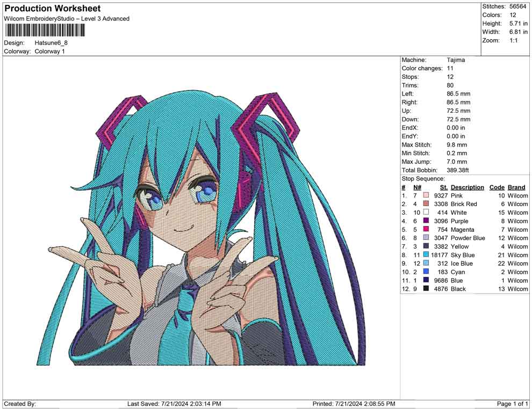Screen dimensions: 532x409
Task: Select the swatch in the Blue row
Action: coord(426,280)
